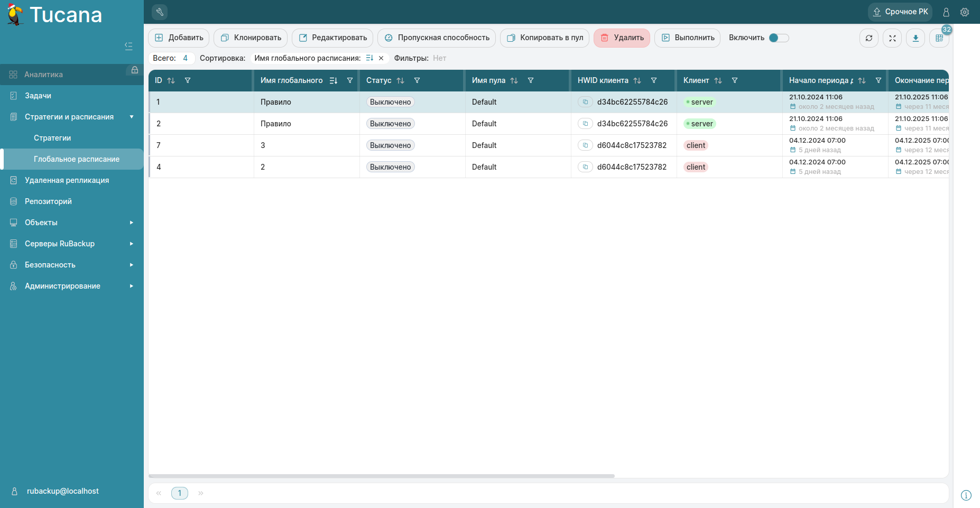Click the fullscreen expand icon
This screenshot has height=508, width=980.
(x=892, y=38)
